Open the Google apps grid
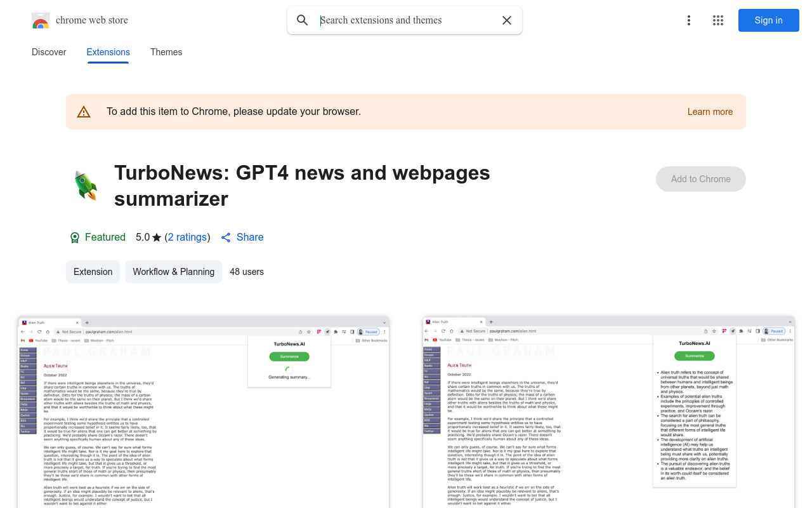812x508 pixels. point(718,20)
